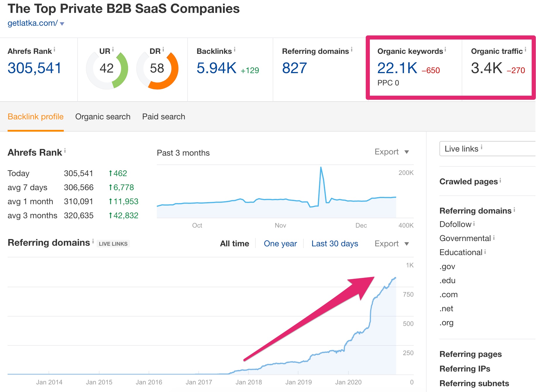Click info icon beside Backlinks metric
The height and width of the screenshot is (392, 536).
(x=235, y=50)
